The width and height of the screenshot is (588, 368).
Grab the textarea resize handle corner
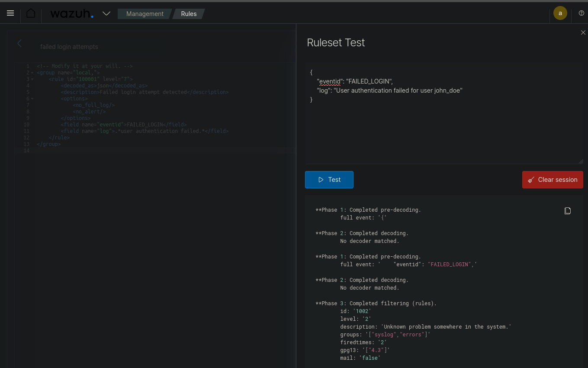(581, 161)
